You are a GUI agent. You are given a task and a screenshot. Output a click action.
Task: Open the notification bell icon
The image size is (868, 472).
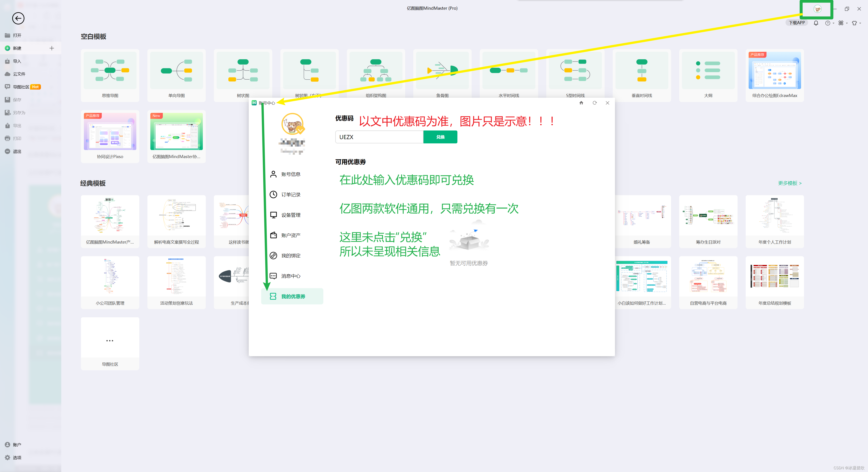816,23
